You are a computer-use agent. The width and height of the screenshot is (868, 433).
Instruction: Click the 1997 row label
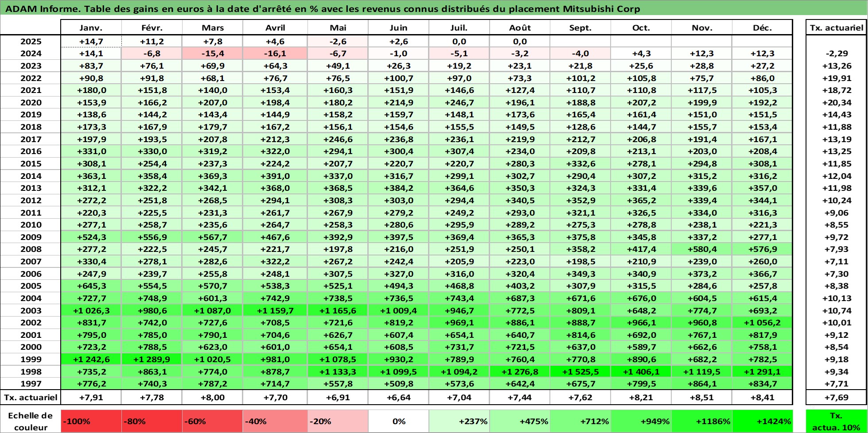pos(31,384)
